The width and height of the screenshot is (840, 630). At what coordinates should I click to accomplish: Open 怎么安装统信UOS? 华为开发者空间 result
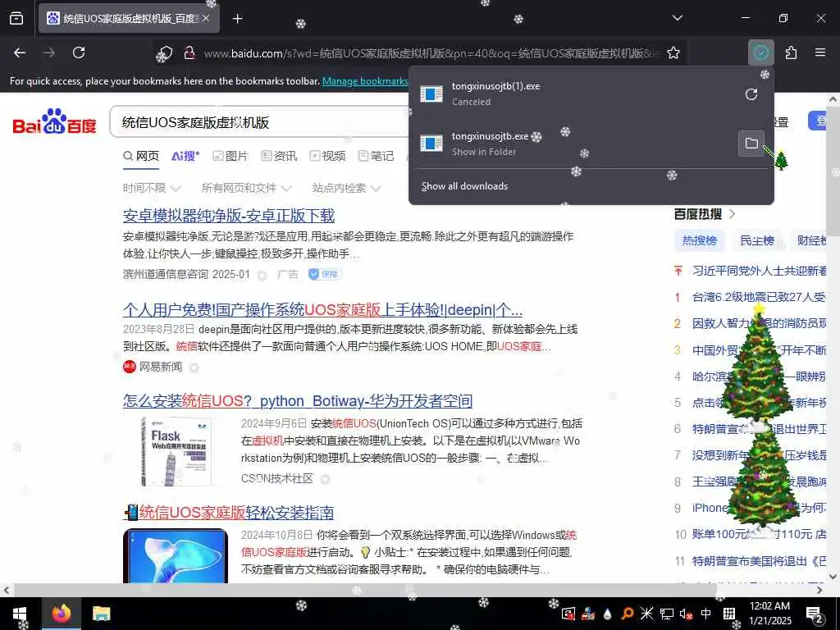tap(298, 400)
